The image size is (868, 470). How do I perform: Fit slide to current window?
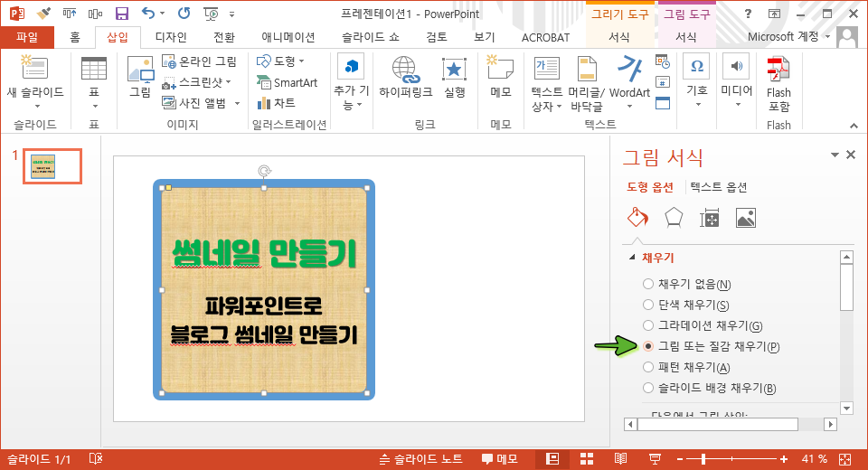coord(844,459)
